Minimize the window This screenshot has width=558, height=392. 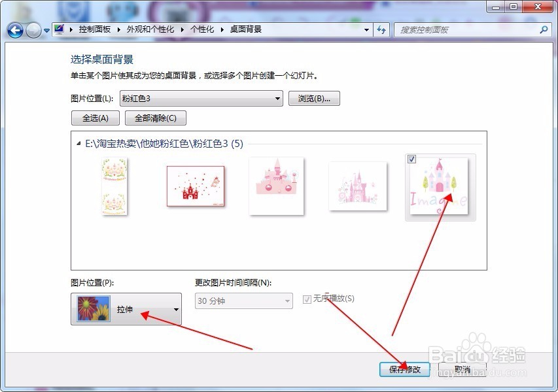(496, 7)
